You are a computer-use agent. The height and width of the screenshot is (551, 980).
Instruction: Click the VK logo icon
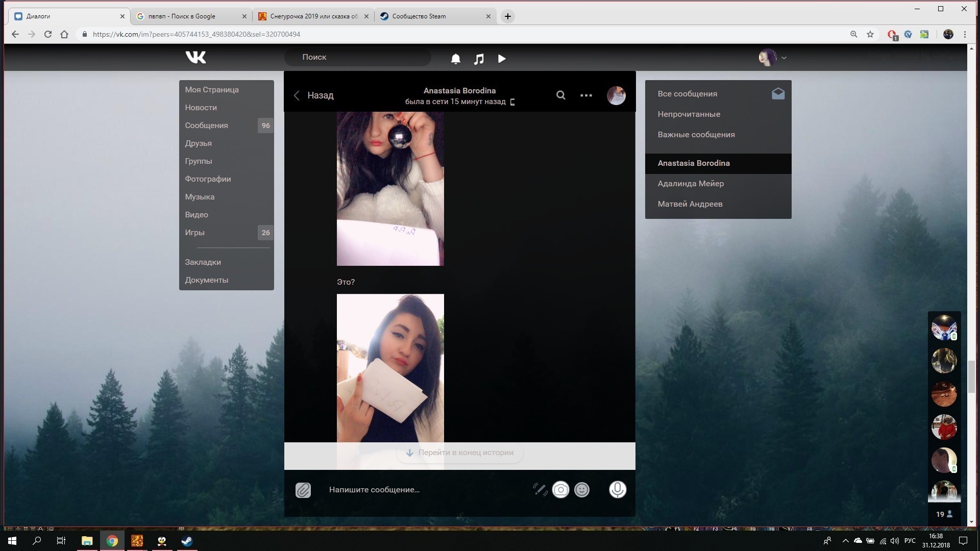click(196, 57)
